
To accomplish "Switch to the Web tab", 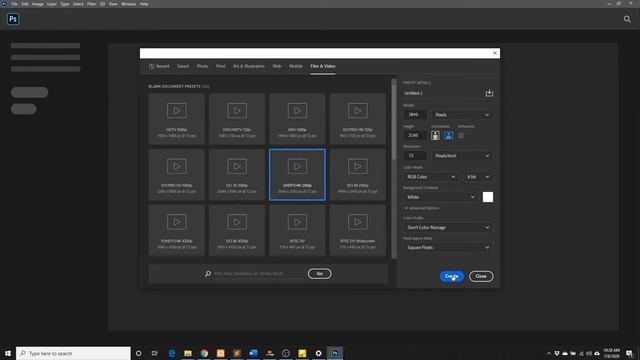I will click(277, 66).
